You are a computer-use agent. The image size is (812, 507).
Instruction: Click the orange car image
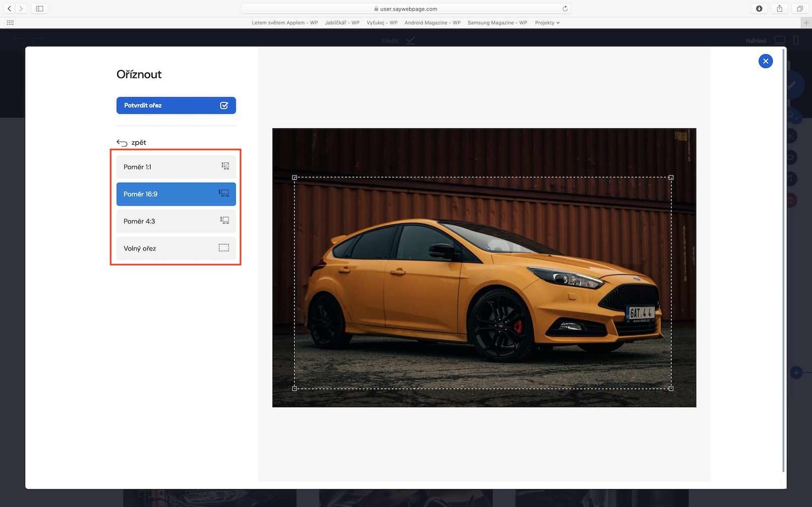(484, 268)
